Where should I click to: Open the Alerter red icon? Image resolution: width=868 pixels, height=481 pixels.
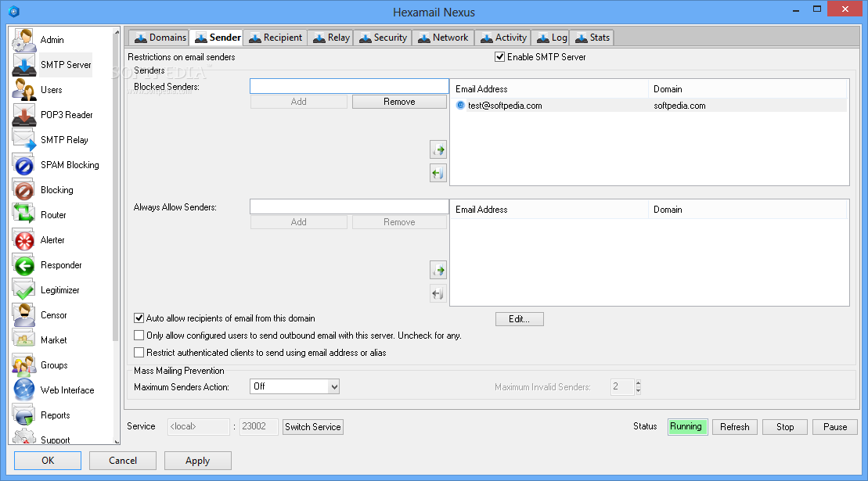[x=23, y=240]
